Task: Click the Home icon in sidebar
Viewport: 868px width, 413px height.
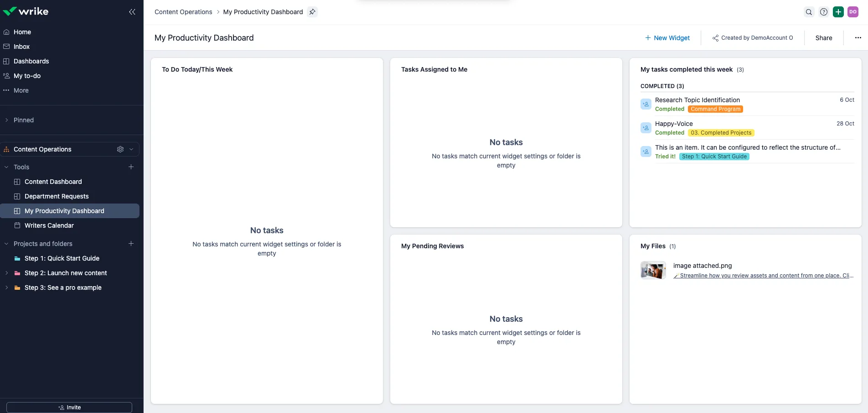Action: pos(6,32)
